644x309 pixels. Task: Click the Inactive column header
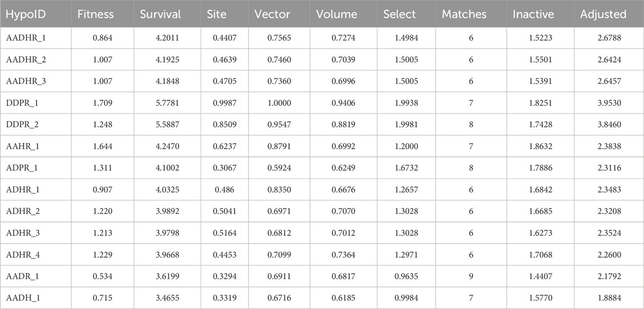tap(533, 15)
